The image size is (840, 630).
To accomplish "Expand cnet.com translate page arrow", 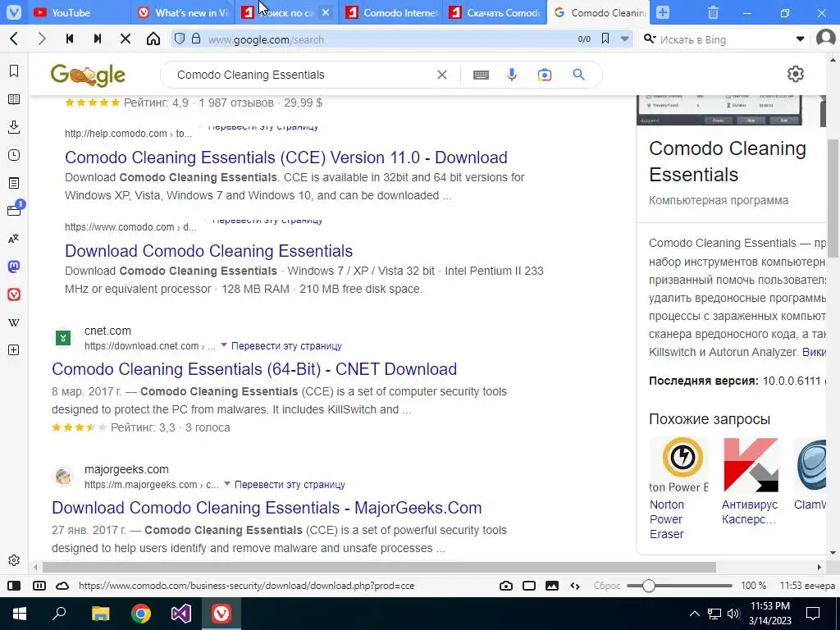I will [x=224, y=345].
